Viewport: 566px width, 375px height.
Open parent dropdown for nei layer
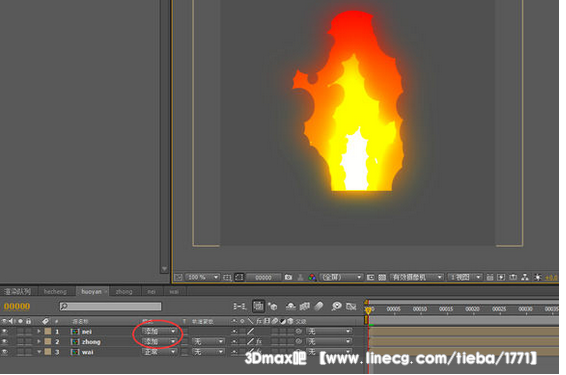(329, 331)
